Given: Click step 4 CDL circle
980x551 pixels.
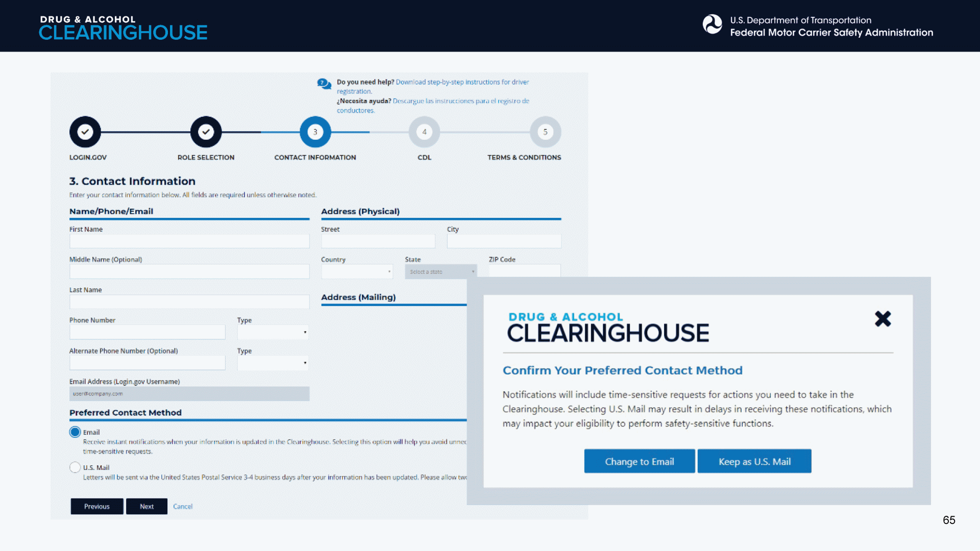Looking at the screenshot, I should 424,132.
